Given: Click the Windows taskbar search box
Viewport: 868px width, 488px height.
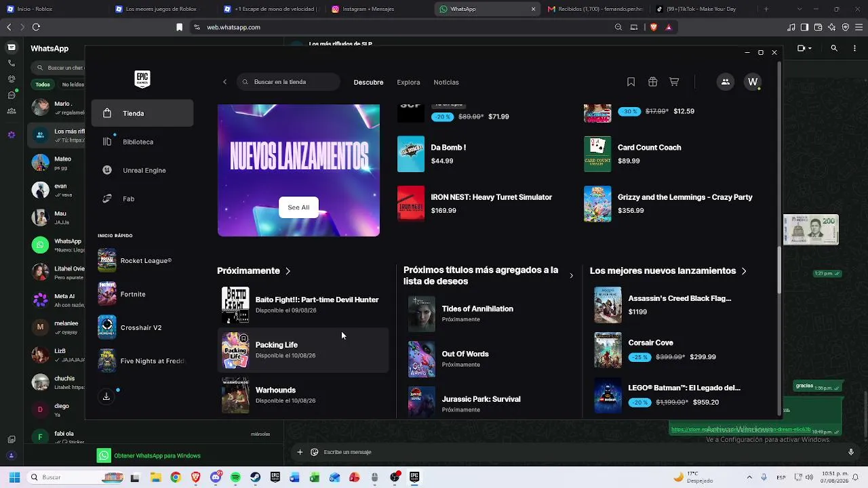Looking at the screenshot, I should [x=75, y=477].
